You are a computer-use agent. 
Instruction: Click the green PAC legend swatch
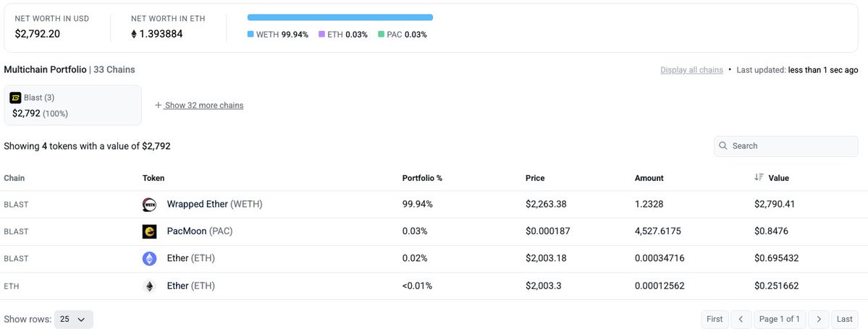[x=381, y=34]
